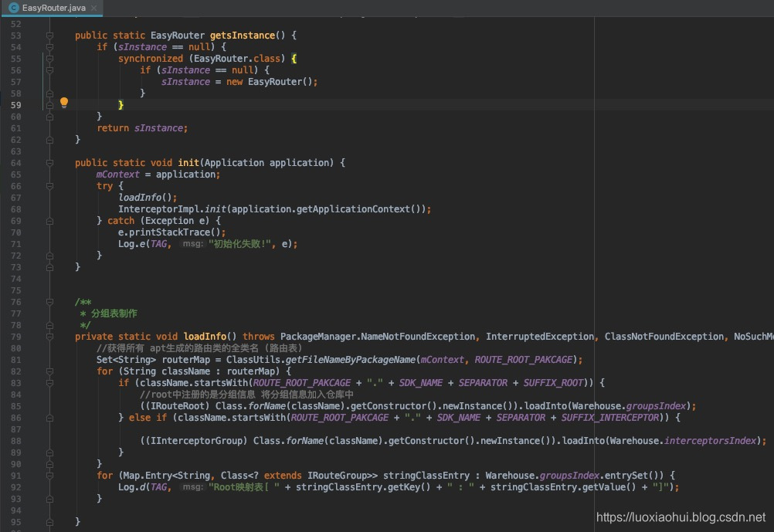Viewport: 774px width, 532px height.
Task: Click PackageManager.NameNotFoundException in throws clause
Action: tap(378, 337)
